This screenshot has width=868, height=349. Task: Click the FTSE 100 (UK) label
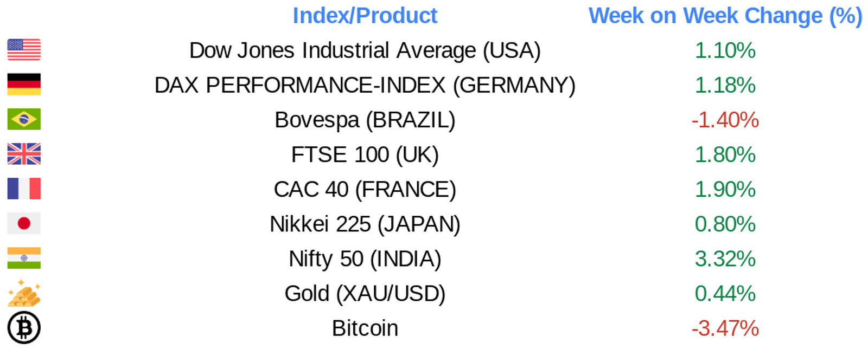click(365, 154)
